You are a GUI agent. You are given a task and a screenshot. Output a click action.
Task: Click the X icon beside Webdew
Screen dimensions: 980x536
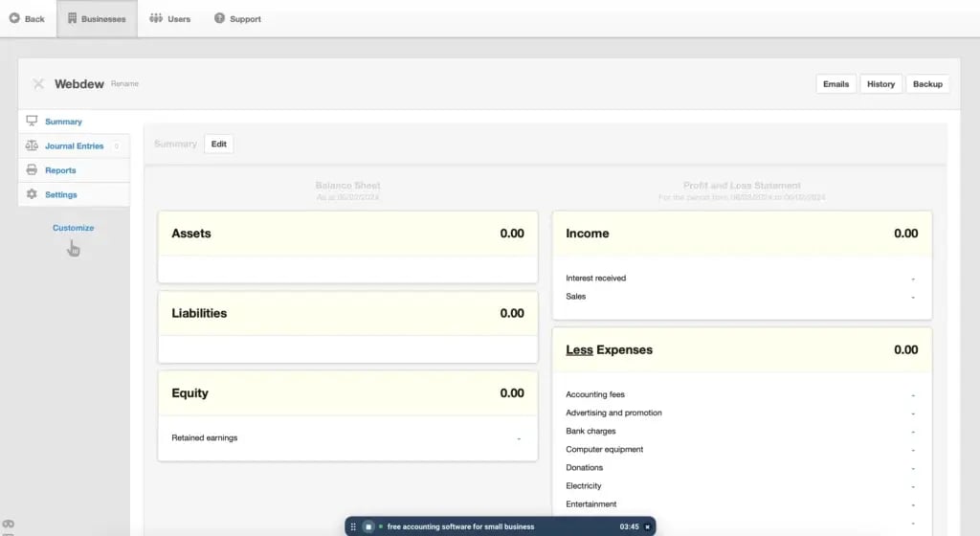[x=38, y=84]
